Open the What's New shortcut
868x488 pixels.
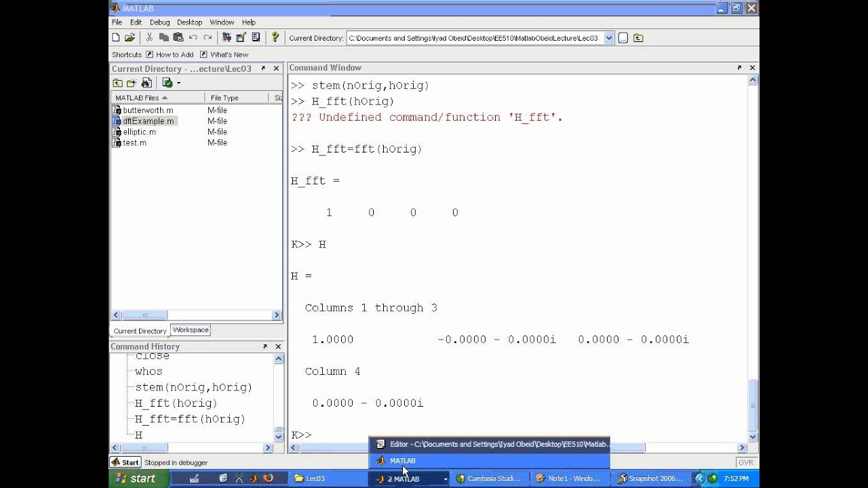224,54
